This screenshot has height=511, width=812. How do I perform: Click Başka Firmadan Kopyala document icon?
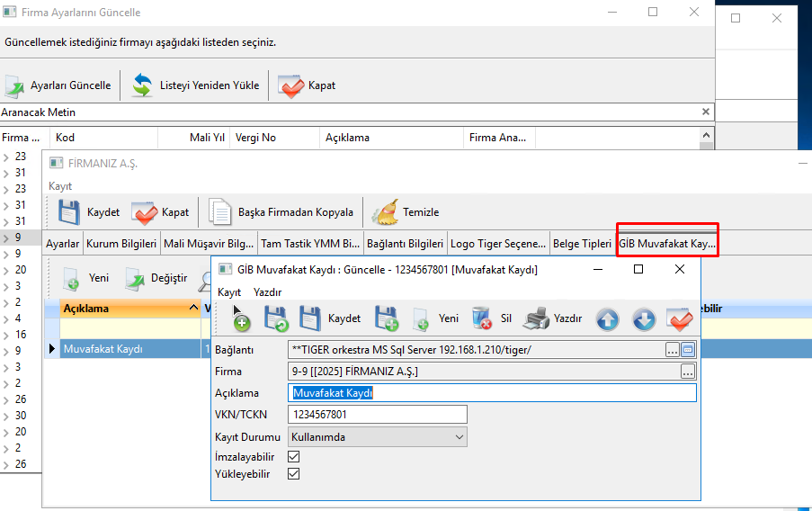[220, 212]
